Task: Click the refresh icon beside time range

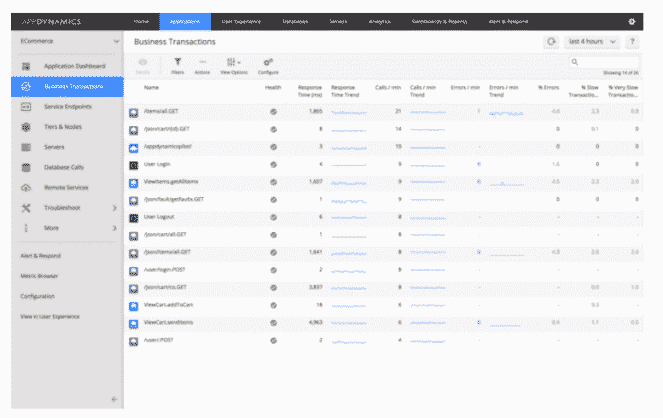Action: point(551,41)
